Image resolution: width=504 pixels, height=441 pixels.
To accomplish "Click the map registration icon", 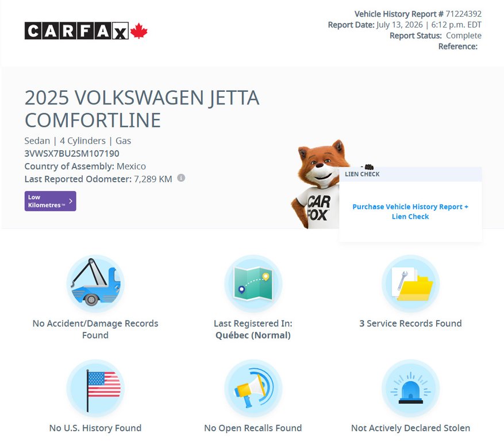I will (253, 284).
